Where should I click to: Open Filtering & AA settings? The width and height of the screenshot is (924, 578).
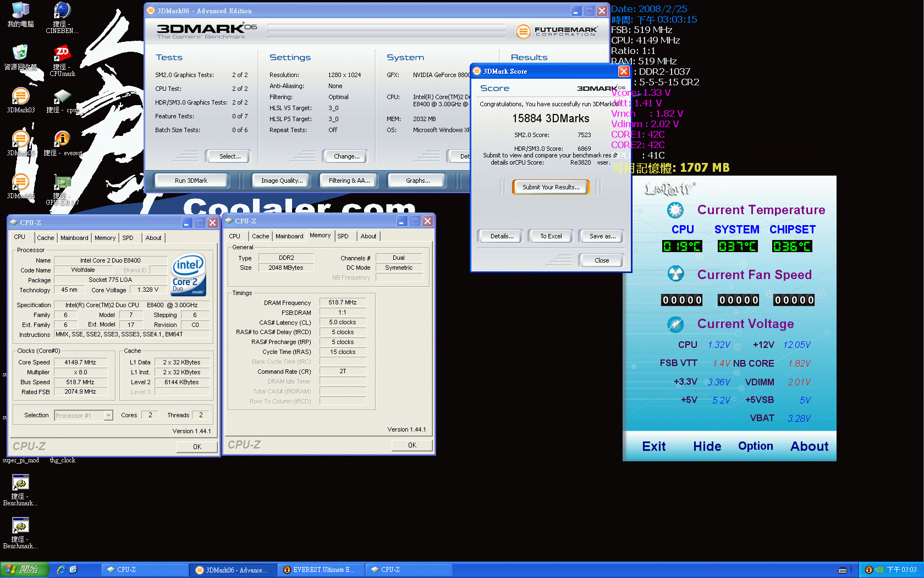pyautogui.click(x=349, y=181)
